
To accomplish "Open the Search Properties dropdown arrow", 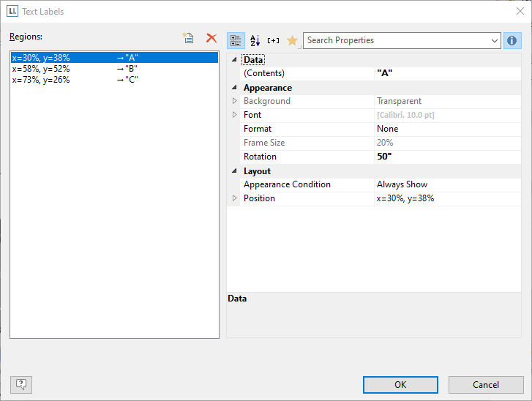I will [x=494, y=41].
